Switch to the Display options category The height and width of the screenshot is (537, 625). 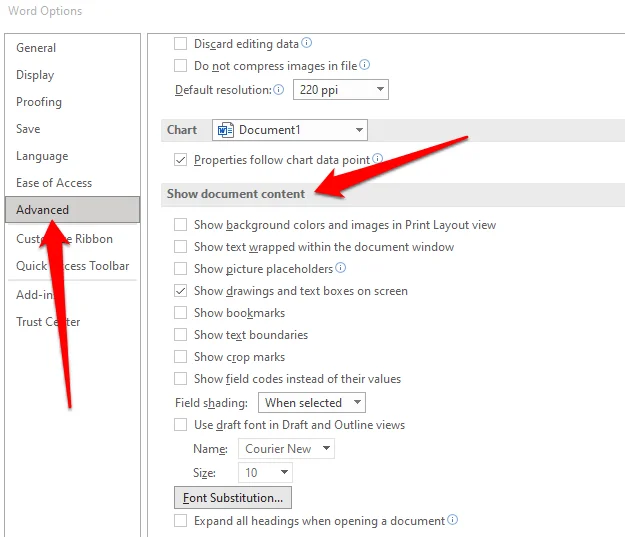pyautogui.click(x=35, y=75)
